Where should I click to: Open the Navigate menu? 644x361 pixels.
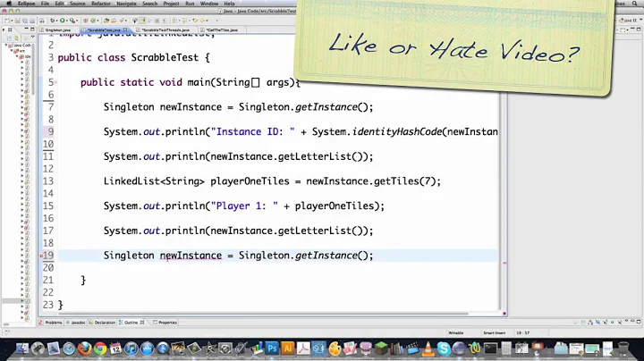tap(126, 4)
